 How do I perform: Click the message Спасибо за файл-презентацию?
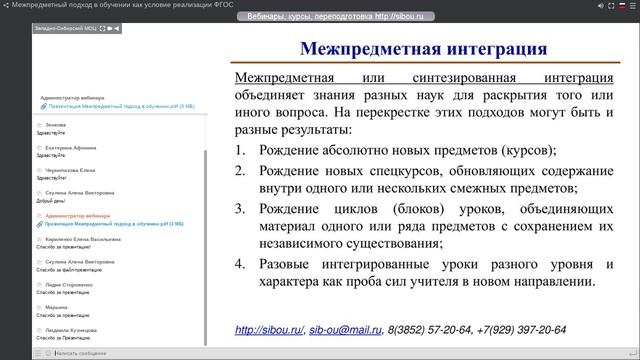[x=69, y=270]
